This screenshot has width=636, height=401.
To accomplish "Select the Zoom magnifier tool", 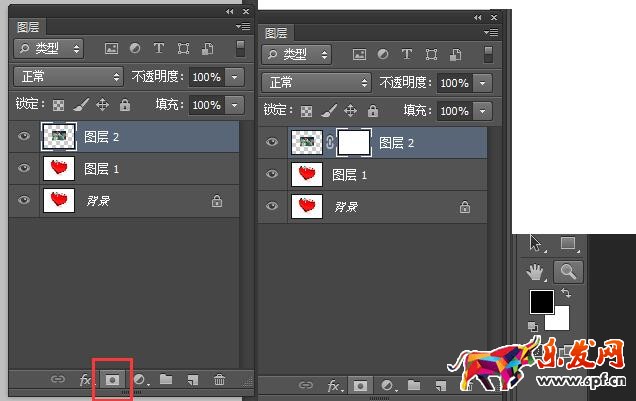I will click(x=568, y=271).
